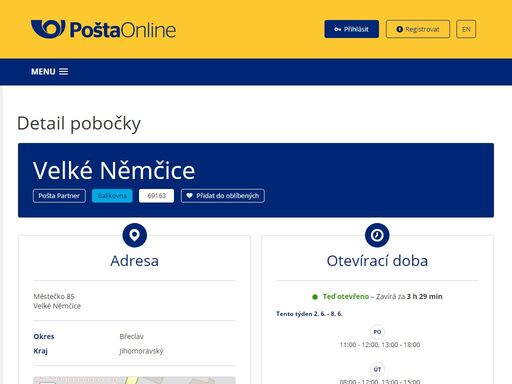Select the PO day marker
This screenshot has width=512, height=384.
coord(377,332)
